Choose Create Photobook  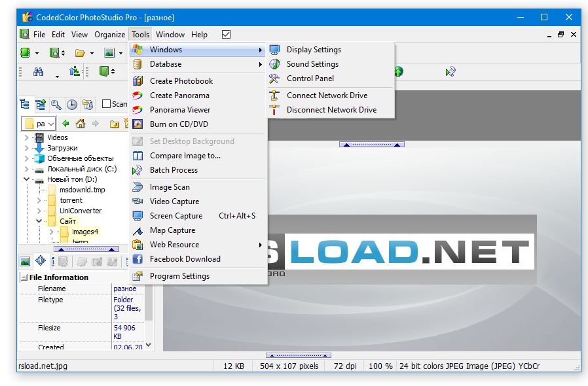(198, 81)
